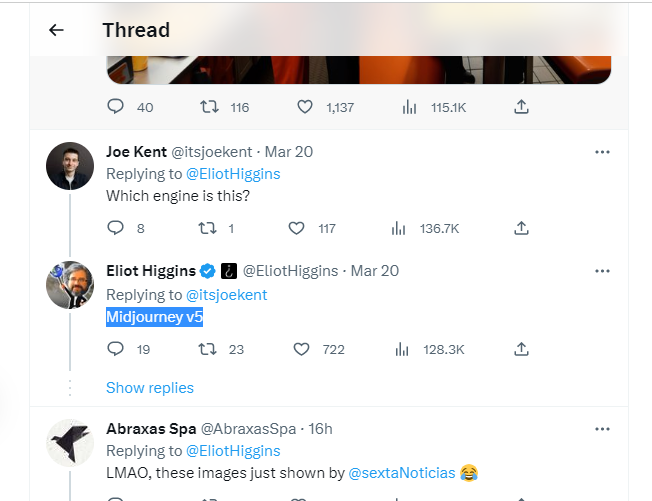This screenshot has width=652, height=501.
Task: Reply to Eliot Higgins' Midjourney v5 tweet
Action: [x=115, y=349]
